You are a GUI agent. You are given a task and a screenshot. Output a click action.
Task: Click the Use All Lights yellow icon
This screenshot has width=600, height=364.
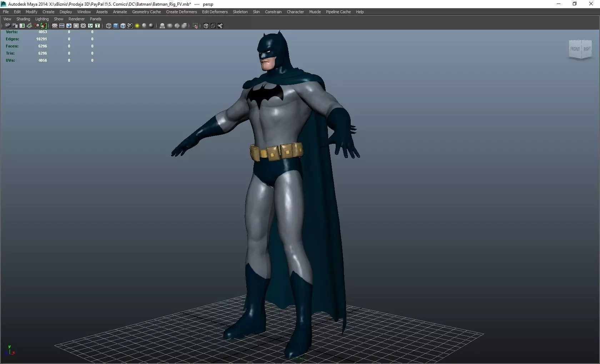point(137,26)
